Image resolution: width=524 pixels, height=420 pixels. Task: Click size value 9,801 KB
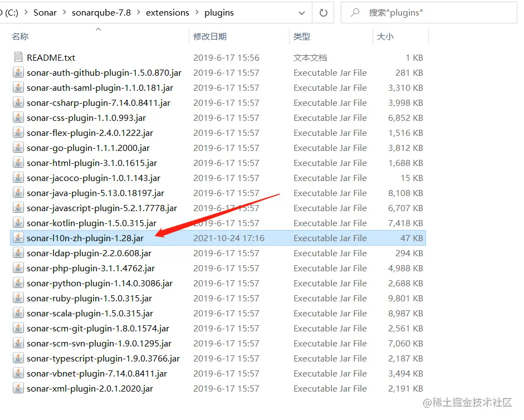click(x=406, y=298)
